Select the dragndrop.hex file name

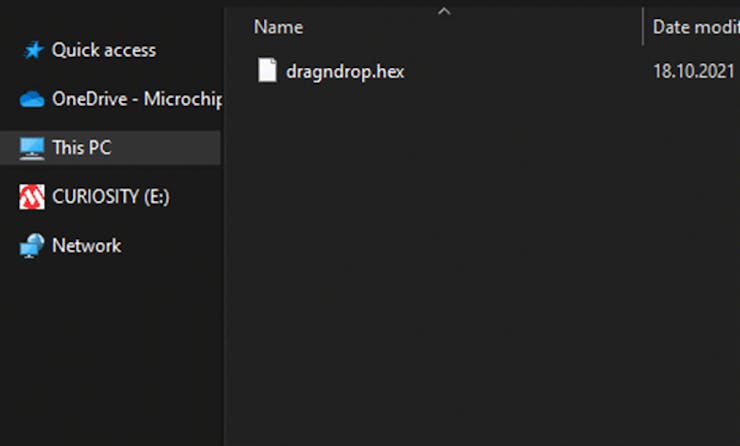(x=345, y=72)
